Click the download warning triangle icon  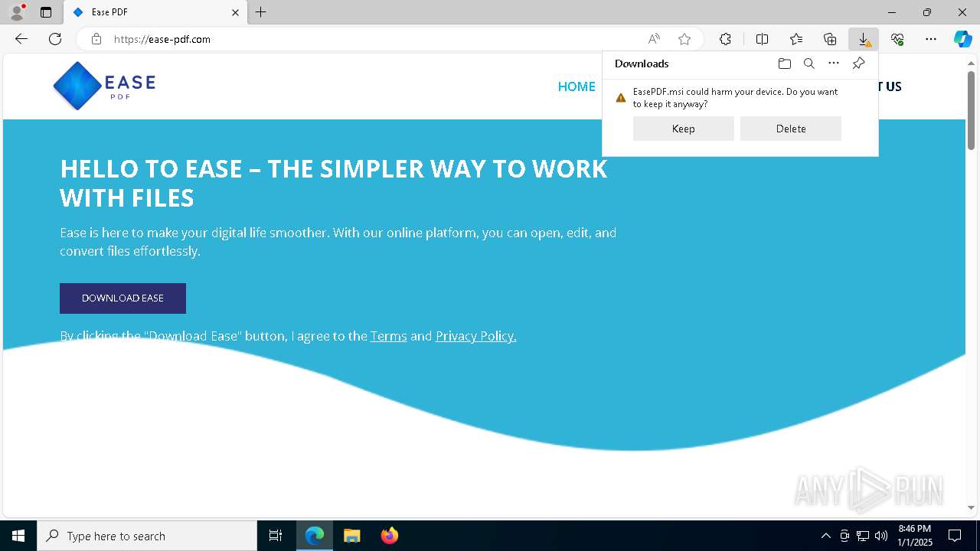tap(621, 98)
